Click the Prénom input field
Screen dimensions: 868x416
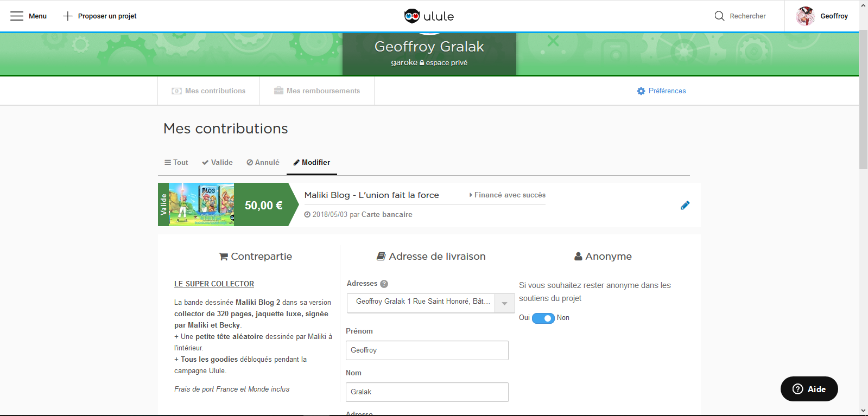pos(427,350)
